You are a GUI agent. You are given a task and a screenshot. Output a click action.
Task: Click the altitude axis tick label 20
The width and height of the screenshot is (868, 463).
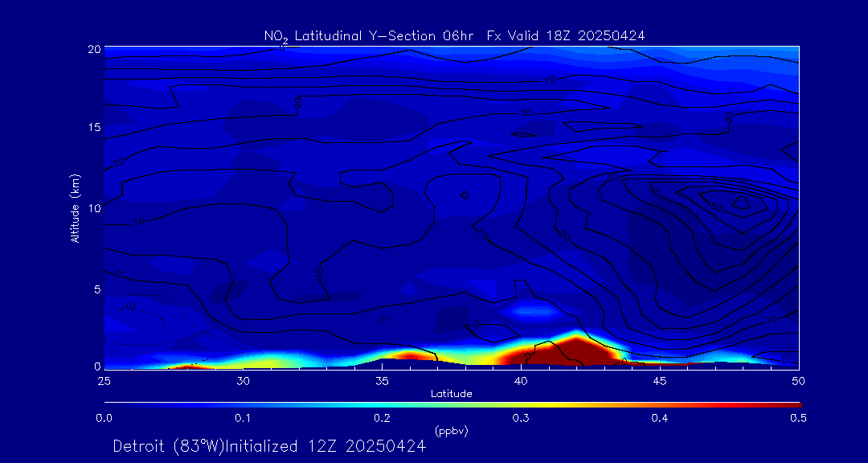point(92,49)
